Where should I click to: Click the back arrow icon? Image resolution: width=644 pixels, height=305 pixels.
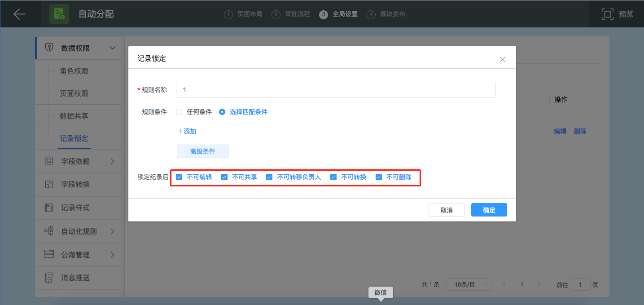(19, 14)
